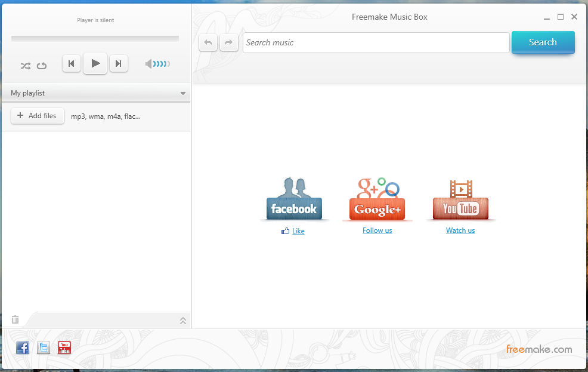Toggle shuffle playback mode
This screenshot has width=588, height=372.
(x=25, y=66)
